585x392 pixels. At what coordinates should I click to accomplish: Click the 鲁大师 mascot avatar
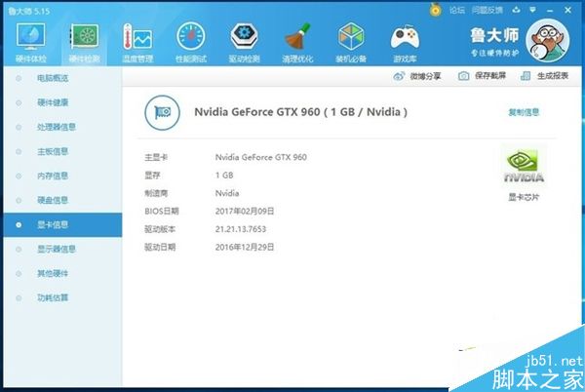[547, 41]
